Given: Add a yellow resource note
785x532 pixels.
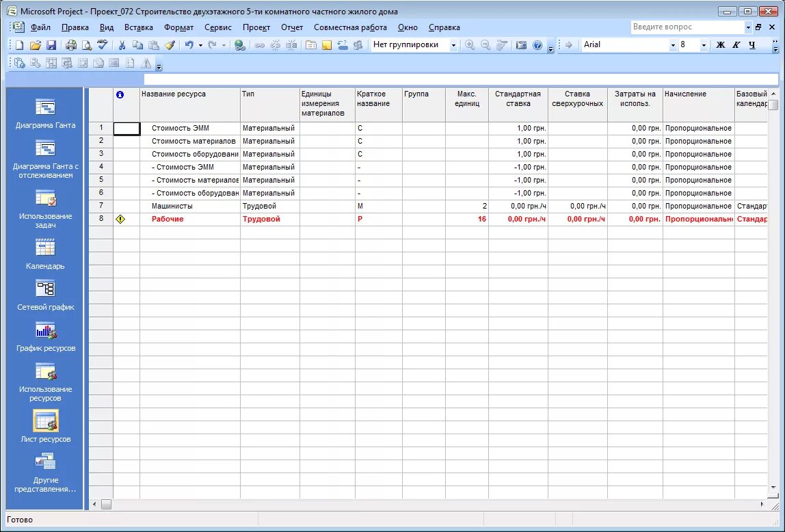Looking at the screenshot, I should [x=326, y=45].
